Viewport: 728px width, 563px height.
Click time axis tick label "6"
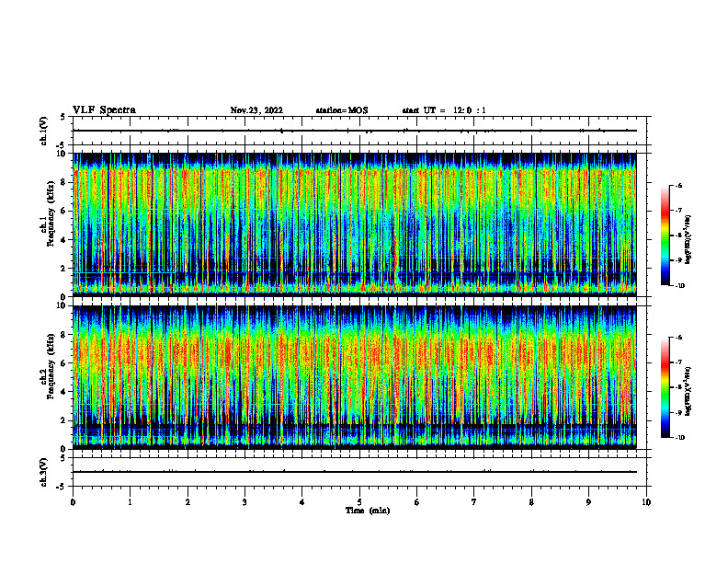(x=416, y=502)
